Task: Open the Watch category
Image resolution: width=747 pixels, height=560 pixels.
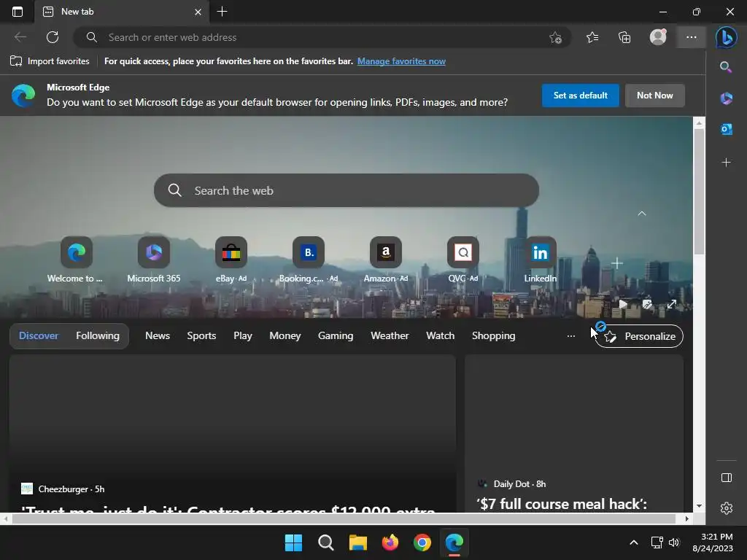Action: pyautogui.click(x=440, y=335)
